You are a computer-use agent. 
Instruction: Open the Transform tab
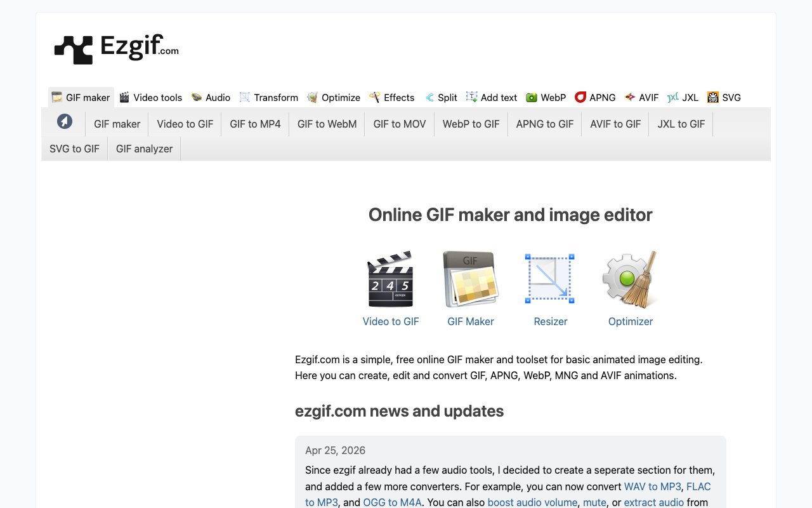pyautogui.click(x=268, y=97)
